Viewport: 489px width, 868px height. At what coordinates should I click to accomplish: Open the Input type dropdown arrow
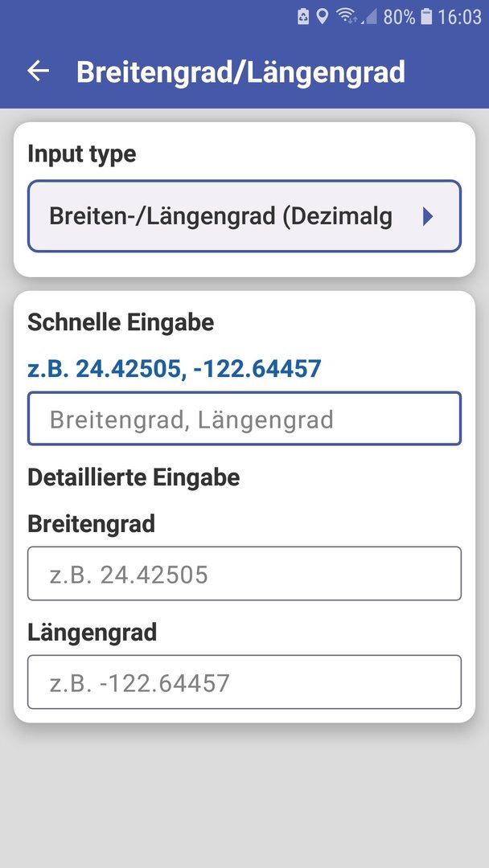pos(428,216)
